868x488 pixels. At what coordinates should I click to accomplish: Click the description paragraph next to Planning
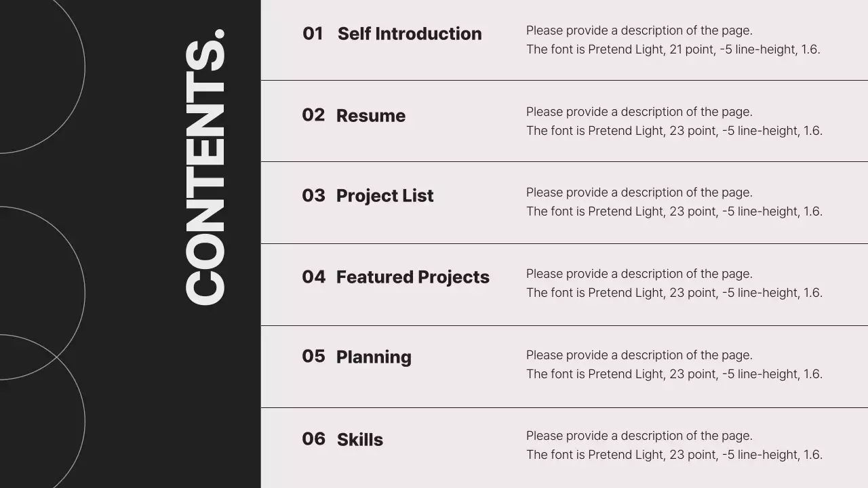[674, 365]
